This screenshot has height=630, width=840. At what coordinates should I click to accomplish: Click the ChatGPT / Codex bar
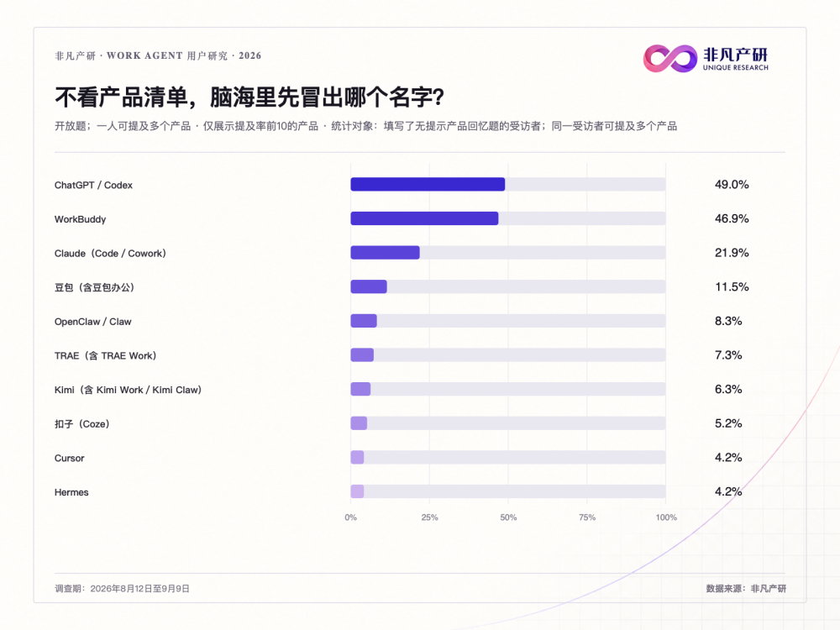428,184
